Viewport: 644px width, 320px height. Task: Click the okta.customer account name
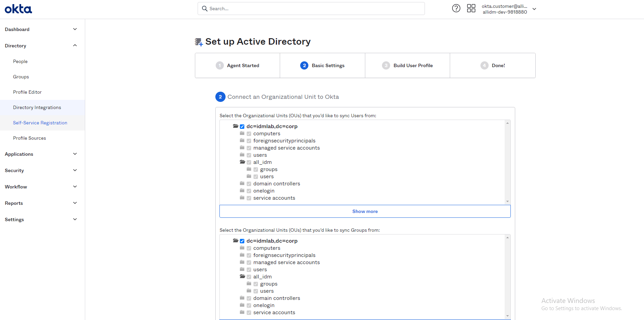pyautogui.click(x=505, y=6)
